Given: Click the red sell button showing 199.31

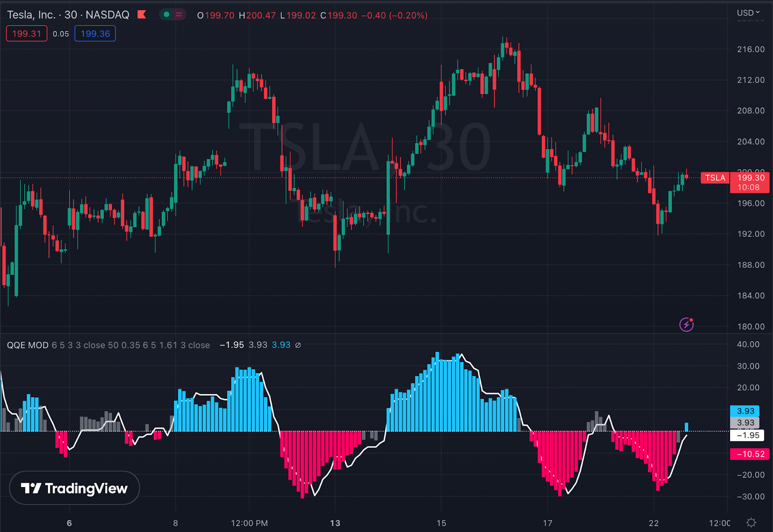Looking at the screenshot, I should pos(26,33).
